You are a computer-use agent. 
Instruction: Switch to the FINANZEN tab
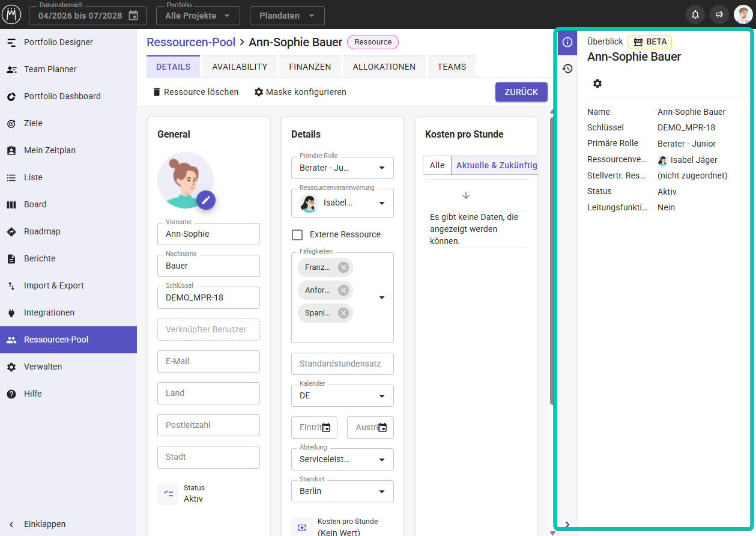tap(310, 67)
